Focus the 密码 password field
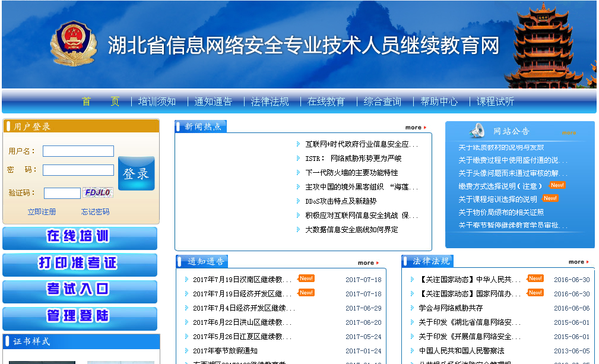The width and height of the screenshot is (599, 364). 78,170
